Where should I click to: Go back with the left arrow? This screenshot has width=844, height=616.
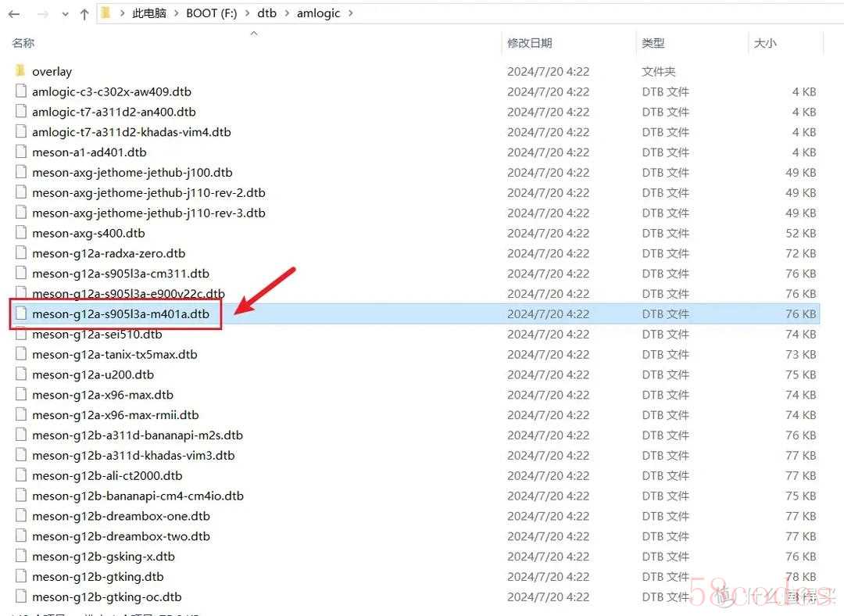click(14, 14)
